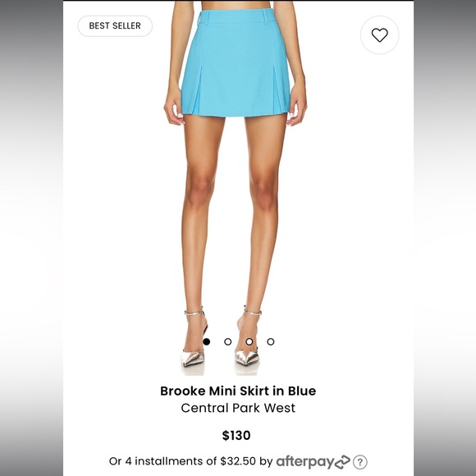Click the left gray margin area

[31, 238]
